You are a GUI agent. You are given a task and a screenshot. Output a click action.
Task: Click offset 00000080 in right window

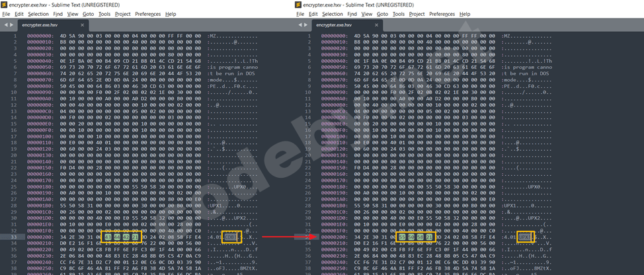334,87
